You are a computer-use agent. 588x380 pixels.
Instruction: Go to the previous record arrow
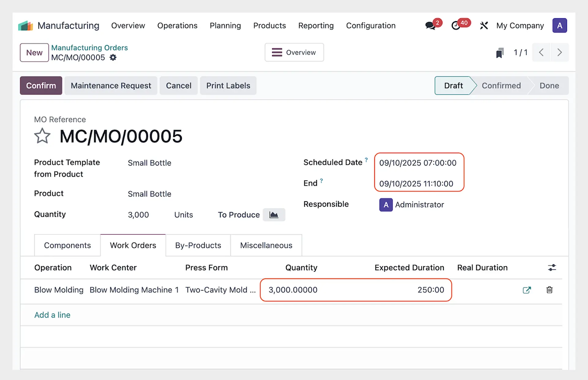[x=541, y=53]
